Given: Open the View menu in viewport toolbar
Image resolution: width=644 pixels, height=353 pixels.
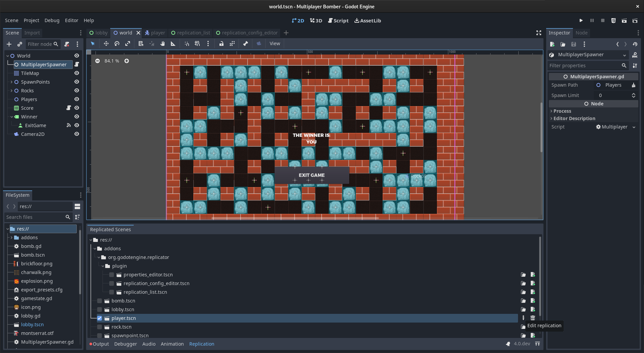Looking at the screenshot, I should [275, 43].
